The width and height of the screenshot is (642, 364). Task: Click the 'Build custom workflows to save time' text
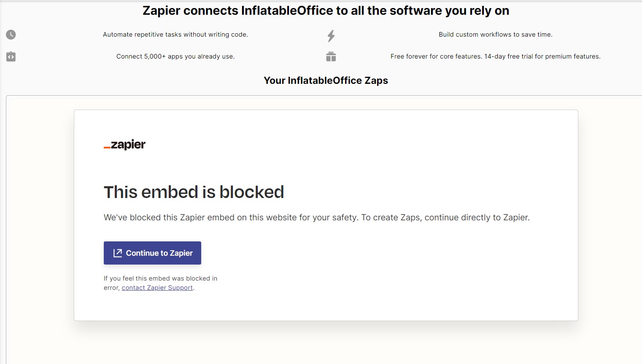click(495, 35)
